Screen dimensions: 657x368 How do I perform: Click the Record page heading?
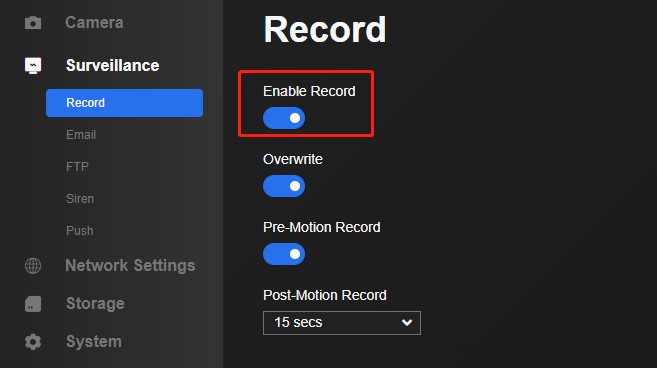(x=325, y=29)
